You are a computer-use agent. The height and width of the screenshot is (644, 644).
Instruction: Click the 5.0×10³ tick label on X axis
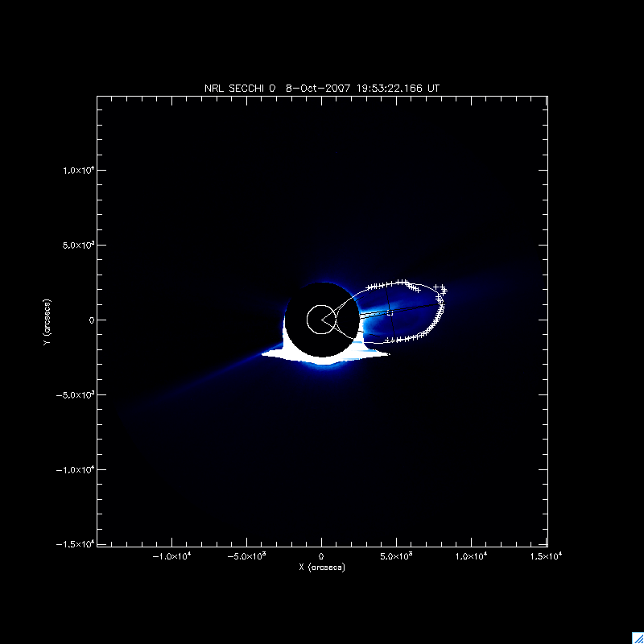coord(396,556)
